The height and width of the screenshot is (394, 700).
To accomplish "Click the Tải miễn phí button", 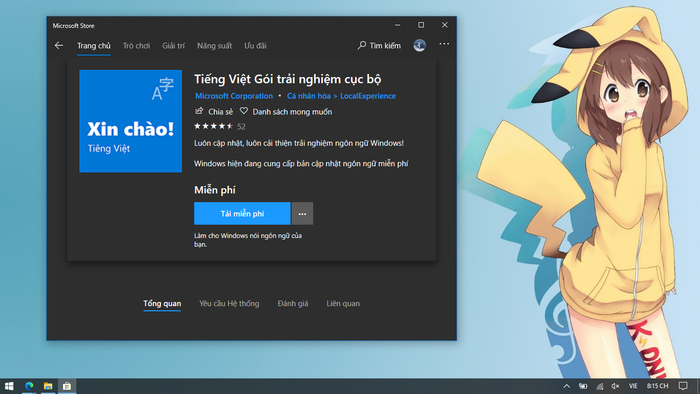I will [x=242, y=213].
